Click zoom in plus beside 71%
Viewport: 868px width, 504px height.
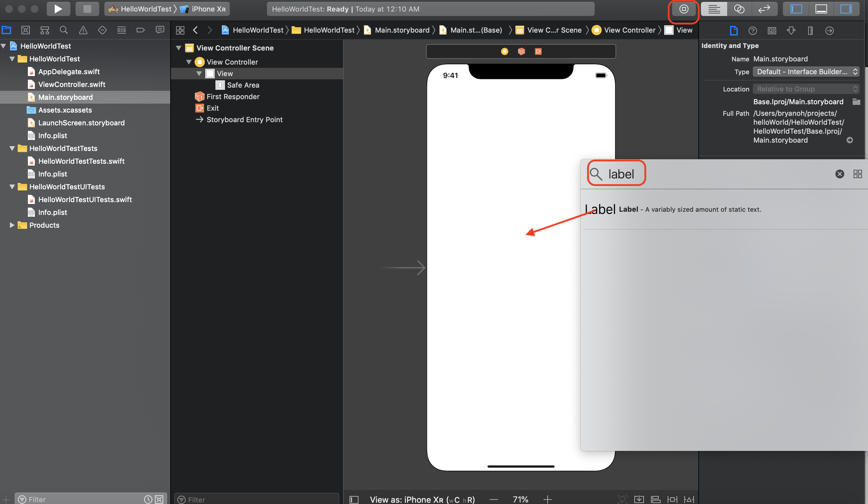pos(547,499)
